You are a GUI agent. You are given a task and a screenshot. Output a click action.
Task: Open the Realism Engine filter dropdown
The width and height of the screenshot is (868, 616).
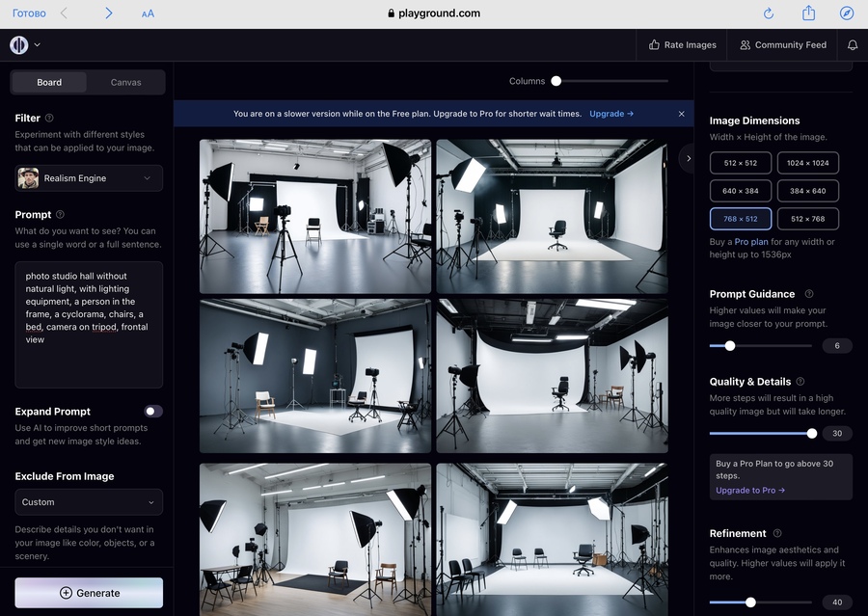pyautogui.click(x=89, y=178)
